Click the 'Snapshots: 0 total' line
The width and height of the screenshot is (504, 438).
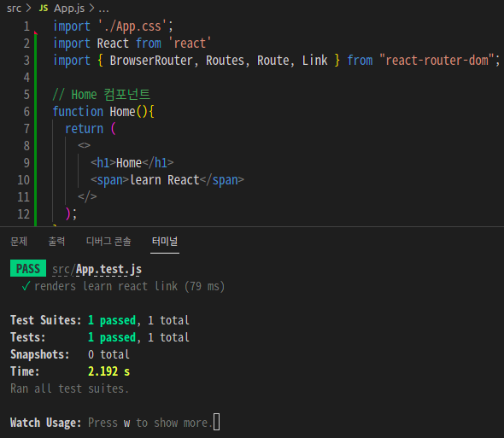pos(70,354)
